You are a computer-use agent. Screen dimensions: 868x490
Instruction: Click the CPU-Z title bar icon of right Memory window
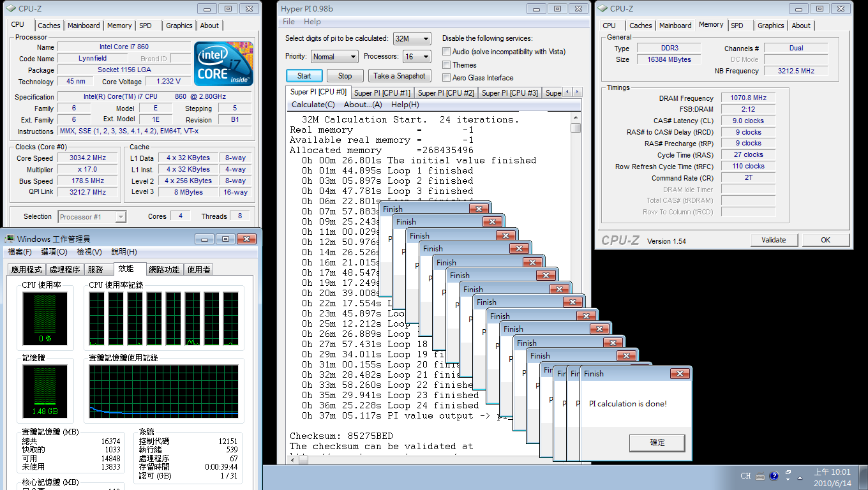[x=602, y=8]
